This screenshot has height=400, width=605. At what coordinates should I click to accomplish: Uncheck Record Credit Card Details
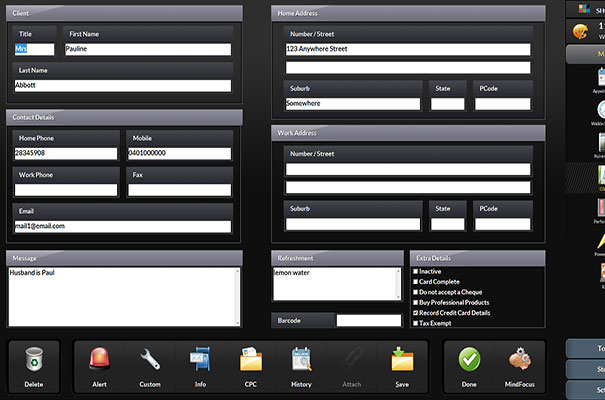pos(416,313)
